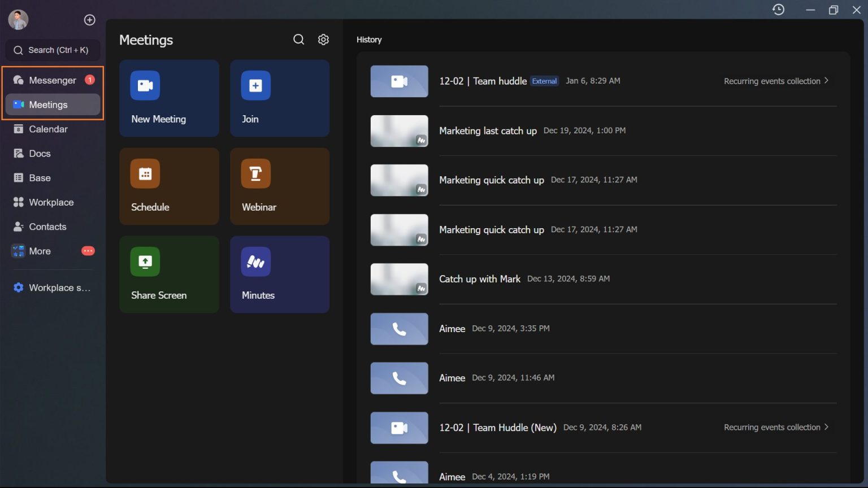Viewport: 868px width, 488px height.
Task: Open meeting history clock icon in titlebar
Action: pos(778,10)
